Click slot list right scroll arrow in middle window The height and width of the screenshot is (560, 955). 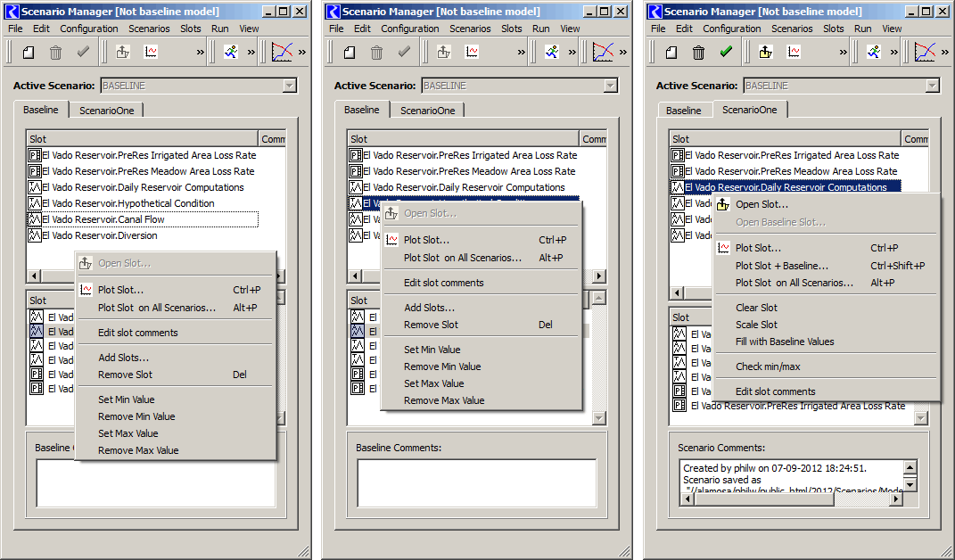(600, 276)
